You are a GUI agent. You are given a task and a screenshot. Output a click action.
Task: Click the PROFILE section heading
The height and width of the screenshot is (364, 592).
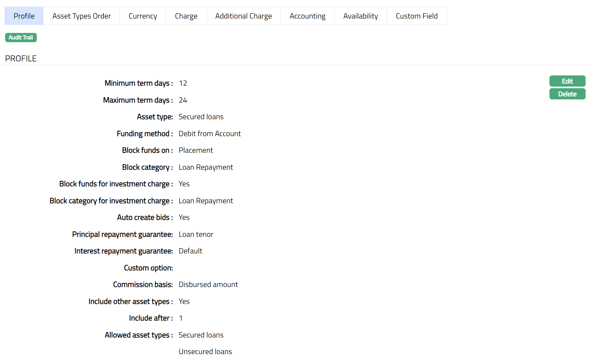[21, 58]
